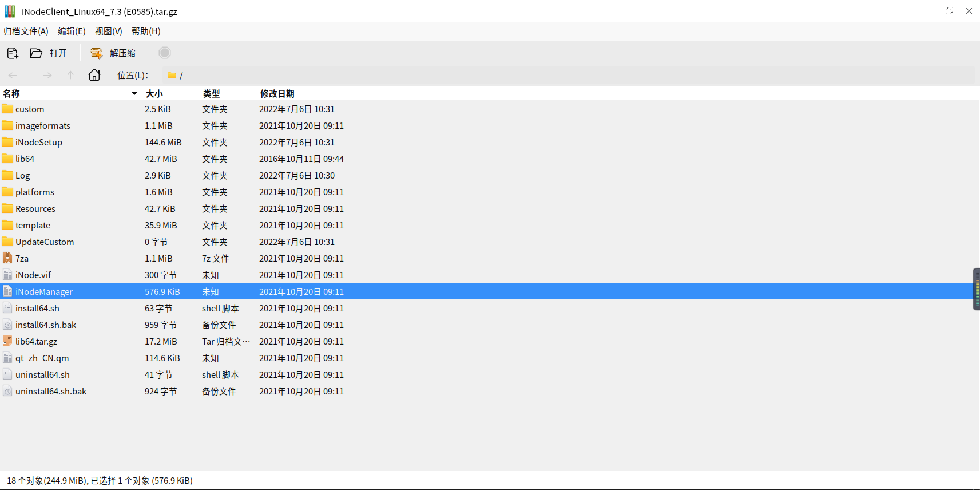Sort by the 修改日期 column header
Image resolution: width=980 pixels, height=490 pixels.
[277, 93]
